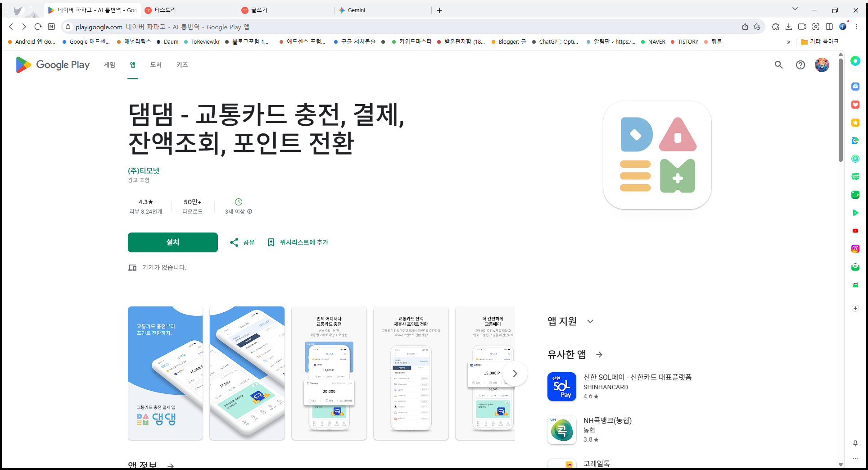
Task: Click the screen capture icon
Action: point(816,27)
